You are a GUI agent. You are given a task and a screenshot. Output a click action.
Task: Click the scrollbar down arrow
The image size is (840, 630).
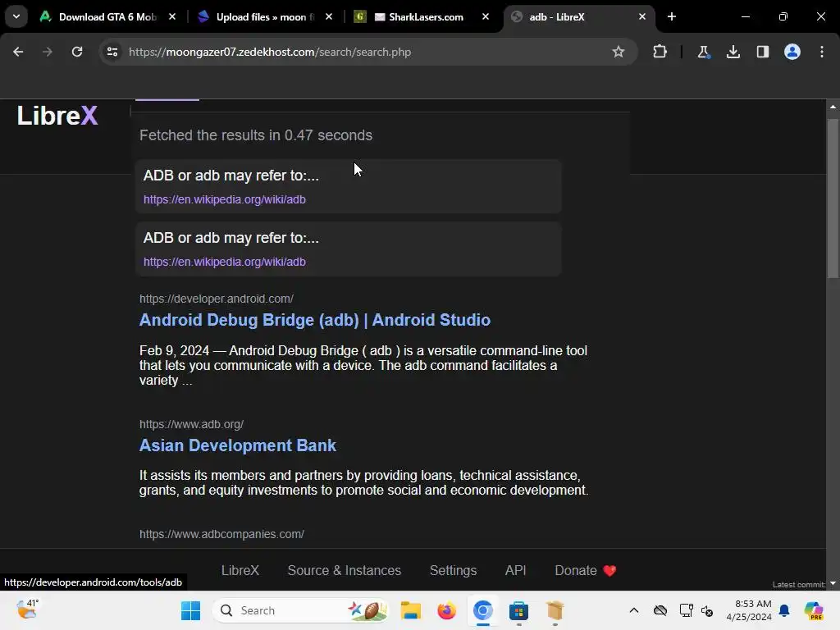click(833, 583)
